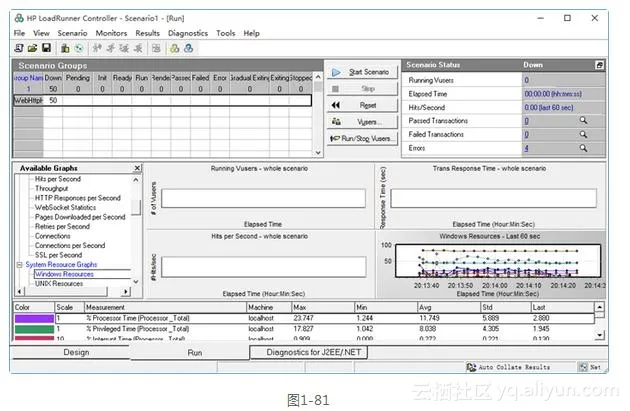This screenshot has height=411, width=630.
Task: Click the Available Graphs scroll right arrow
Action: pos(126,291)
